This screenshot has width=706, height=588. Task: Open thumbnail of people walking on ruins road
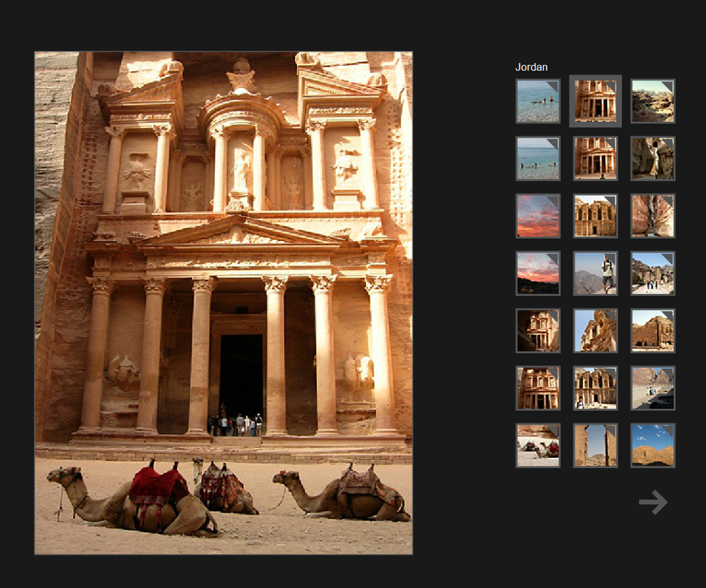[x=653, y=273]
